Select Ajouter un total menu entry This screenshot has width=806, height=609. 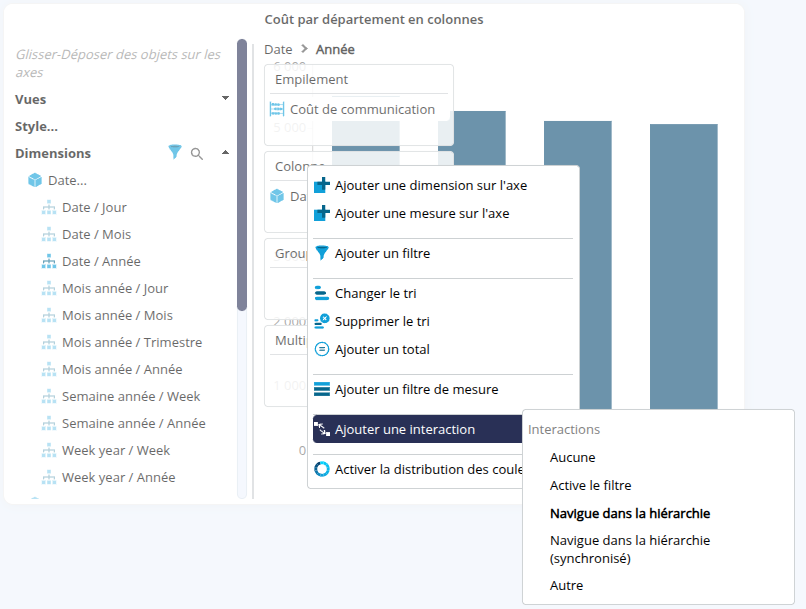(x=443, y=349)
